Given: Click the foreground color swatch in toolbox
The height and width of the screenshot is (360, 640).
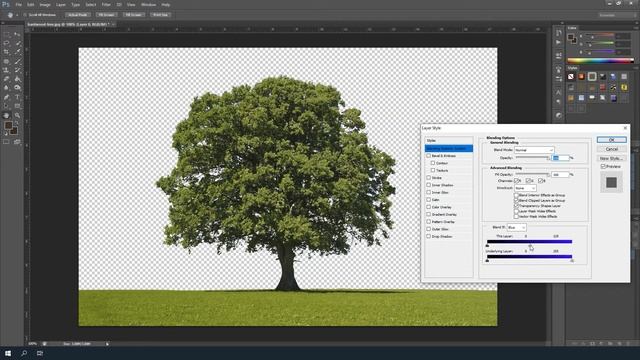Looking at the screenshot, I should click(x=8, y=126).
